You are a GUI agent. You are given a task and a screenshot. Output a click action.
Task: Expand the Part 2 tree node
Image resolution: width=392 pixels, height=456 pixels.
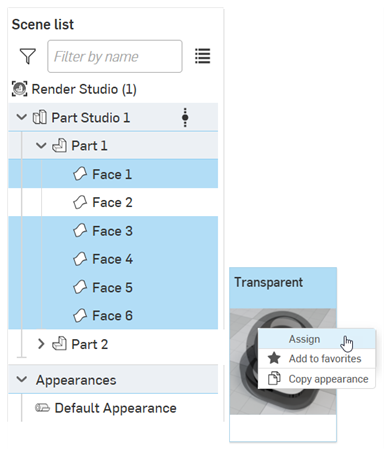click(x=41, y=344)
